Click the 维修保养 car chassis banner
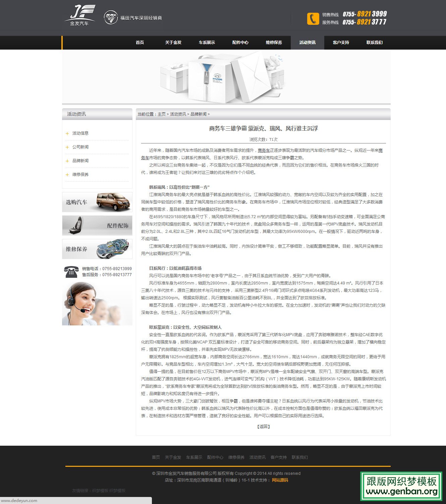This screenshot has height=504, width=446. (97, 249)
